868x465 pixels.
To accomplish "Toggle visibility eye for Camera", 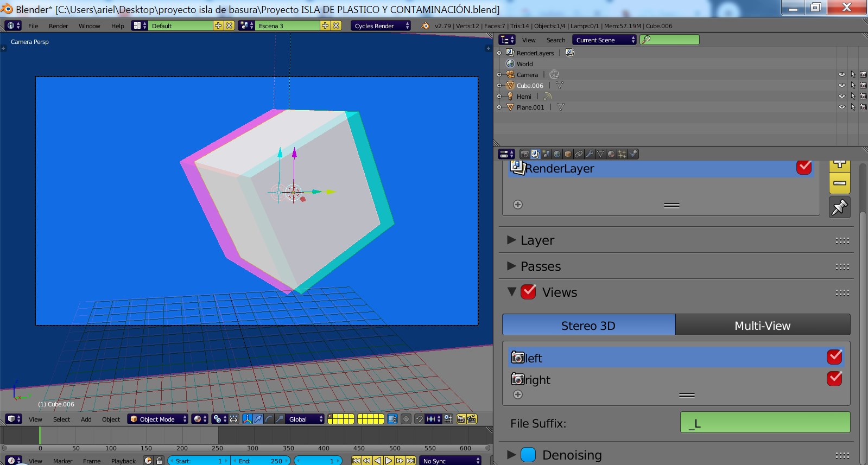I will pyautogui.click(x=842, y=75).
